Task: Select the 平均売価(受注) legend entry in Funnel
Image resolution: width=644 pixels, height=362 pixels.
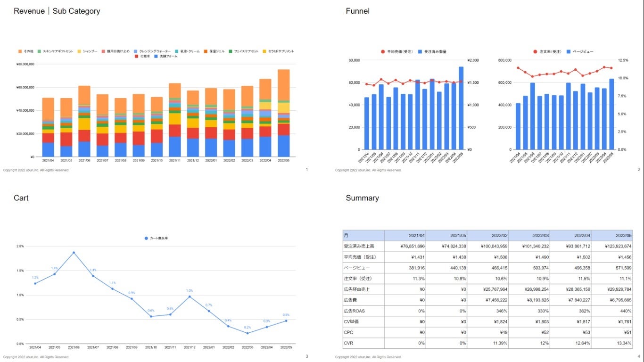Action: point(396,51)
